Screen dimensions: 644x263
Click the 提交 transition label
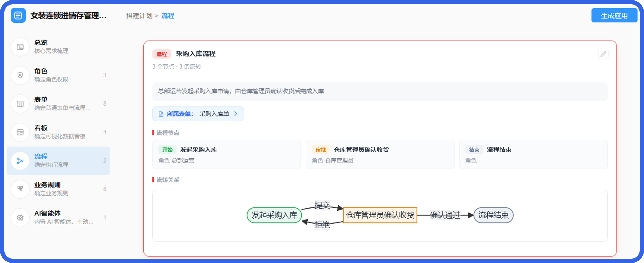coord(322,205)
